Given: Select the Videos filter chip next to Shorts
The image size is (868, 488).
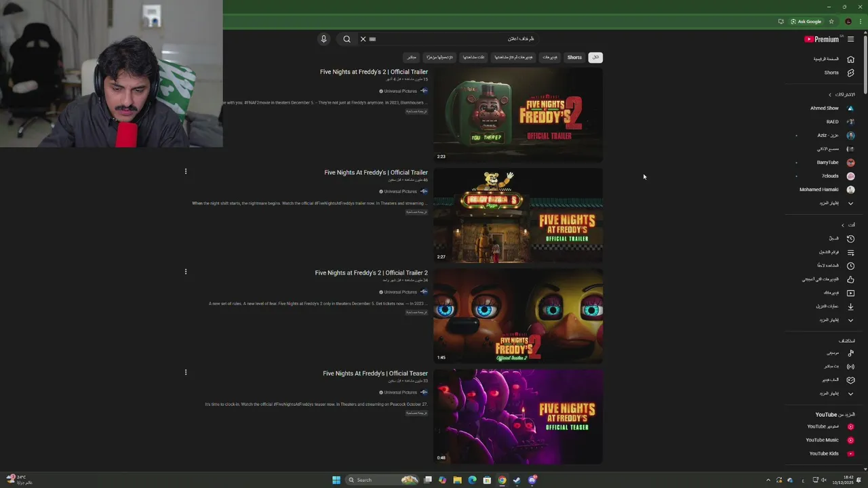Looking at the screenshot, I should [x=549, y=58].
